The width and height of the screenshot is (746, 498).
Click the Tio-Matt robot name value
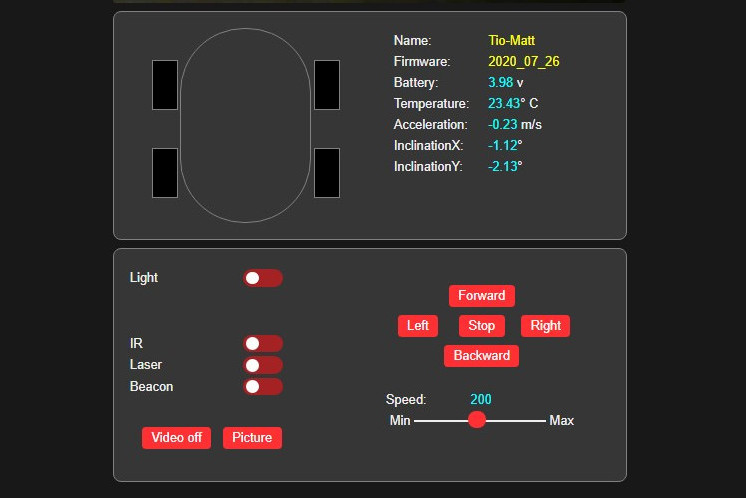(511, 41)
